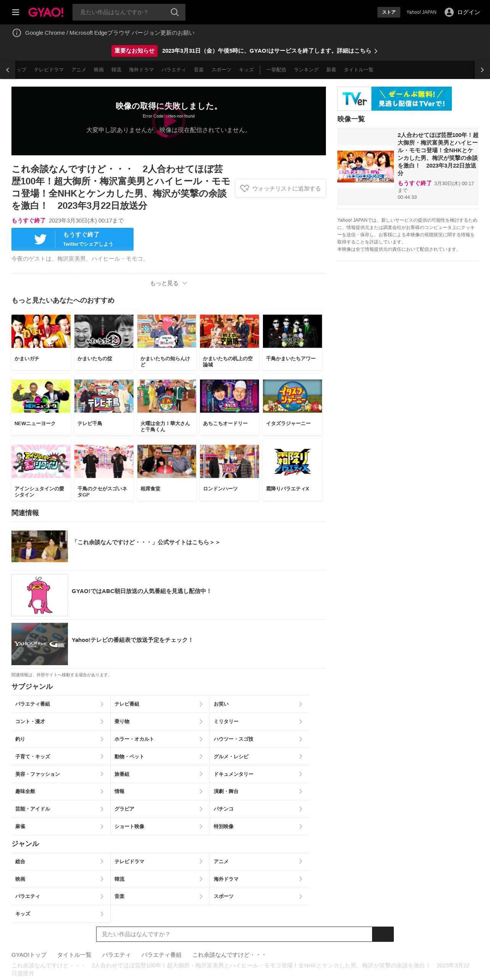490x980 pixels.
Task: Select 一挙配信 in top navigation
Action: [276, 70]
